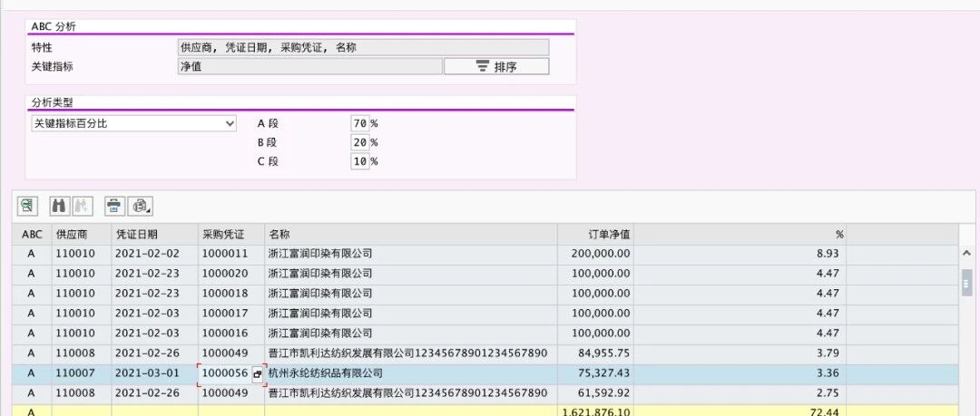
Task: Click purchase document cell 1000016
Action: point(231,334)
